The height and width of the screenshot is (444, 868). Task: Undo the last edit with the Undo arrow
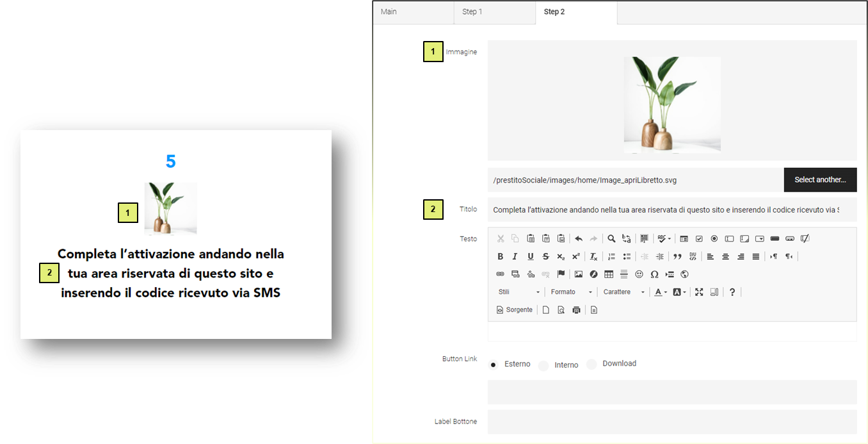(x=579, y=238)
